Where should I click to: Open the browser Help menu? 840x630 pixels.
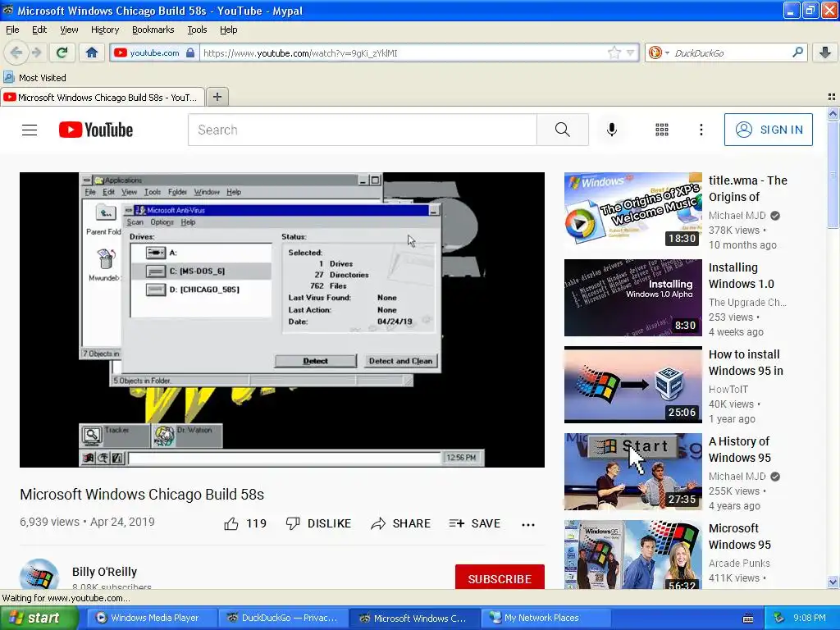pyautogui.click(x=229, y=30)
